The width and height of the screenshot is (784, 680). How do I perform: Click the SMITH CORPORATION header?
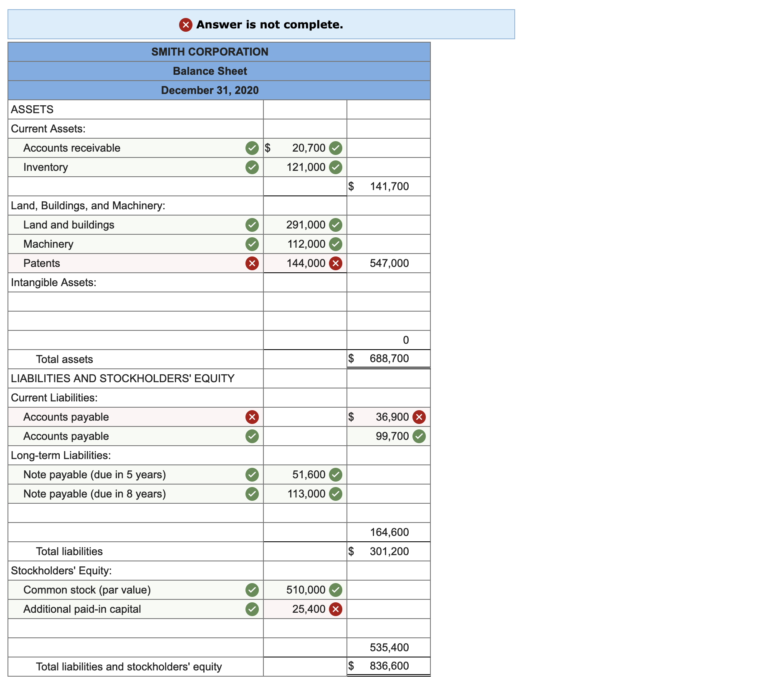click(210, 52)
